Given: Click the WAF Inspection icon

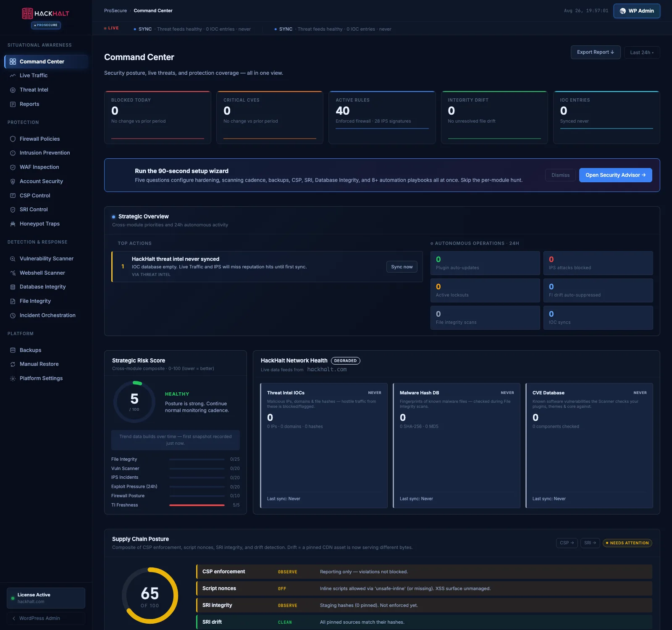Looking at the screenshot, I should 13,167.
